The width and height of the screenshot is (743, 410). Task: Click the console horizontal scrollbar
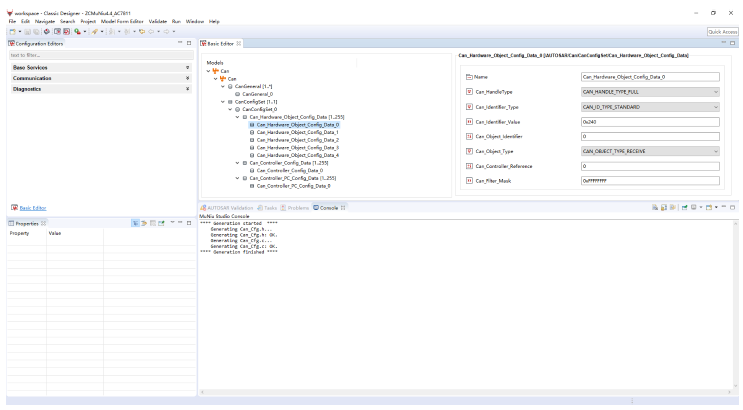466,392
